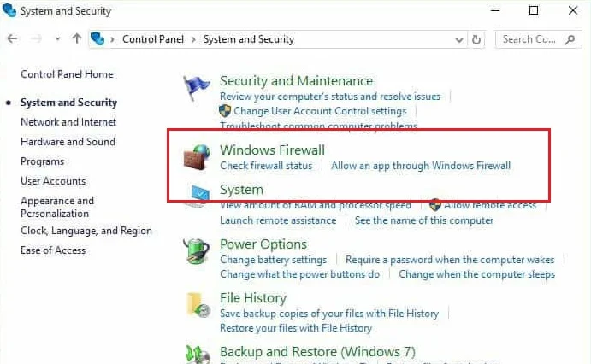The image size is (591, 364).
Task: Click the Security and Maintenance flag icon
Action: (198, 88)
